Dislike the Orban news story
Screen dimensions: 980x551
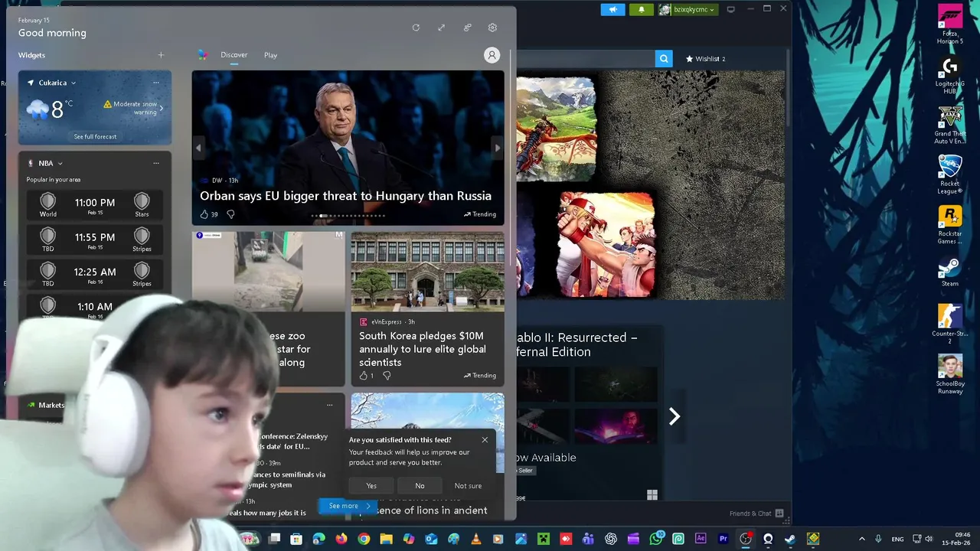click(230, 214)
